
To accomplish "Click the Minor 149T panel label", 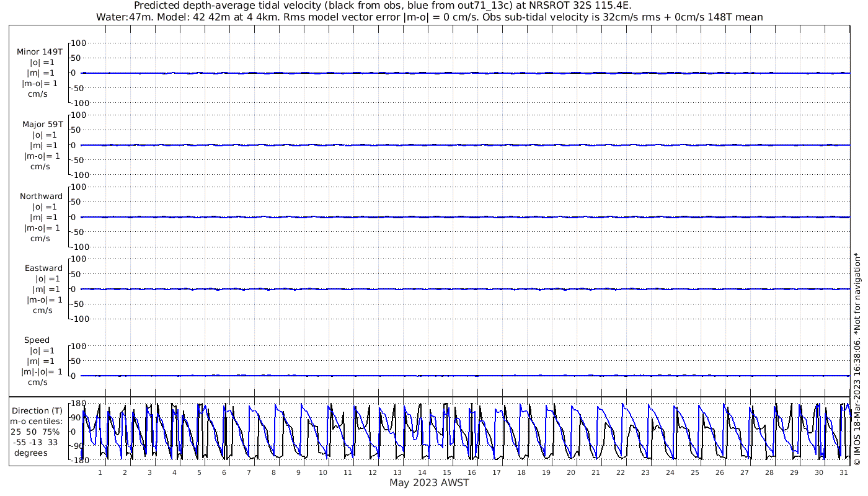I will (40, 52).
